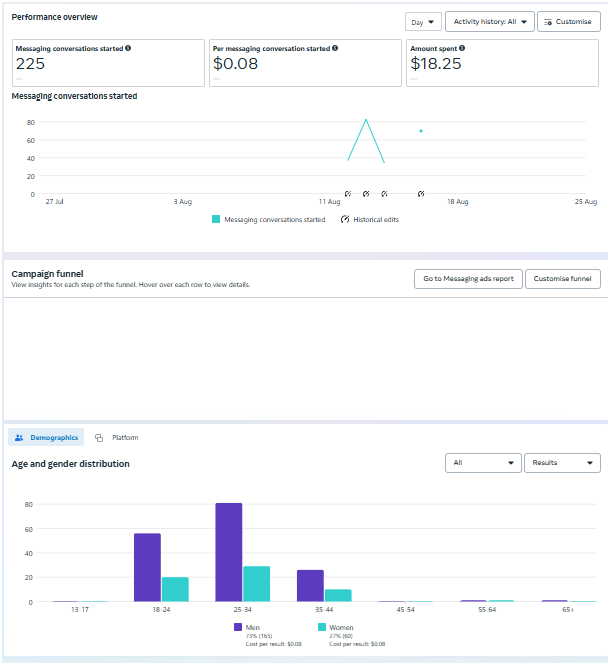Viewport: 610px width, 665px height.
Task: Toggle Women series in legend
Action: pos(322,627)
